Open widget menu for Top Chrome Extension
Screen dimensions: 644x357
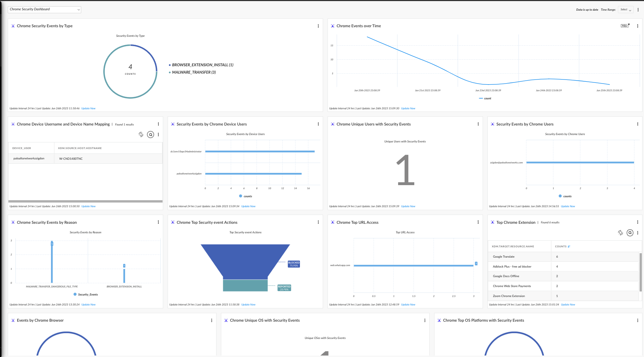click(x=638, y=222)
